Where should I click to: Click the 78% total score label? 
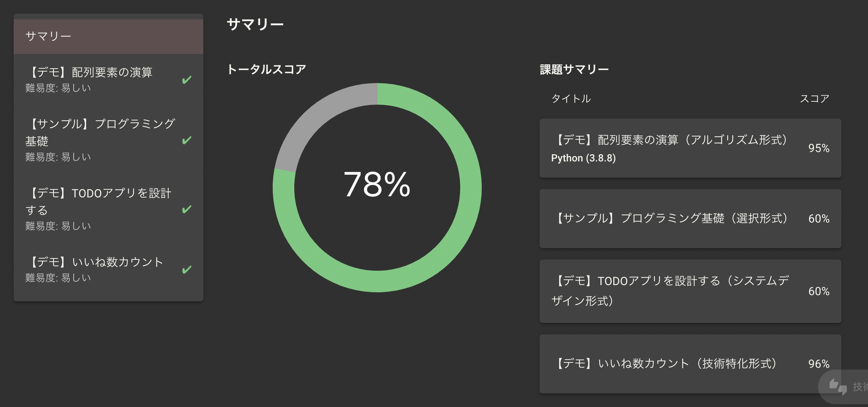(377, 184)
